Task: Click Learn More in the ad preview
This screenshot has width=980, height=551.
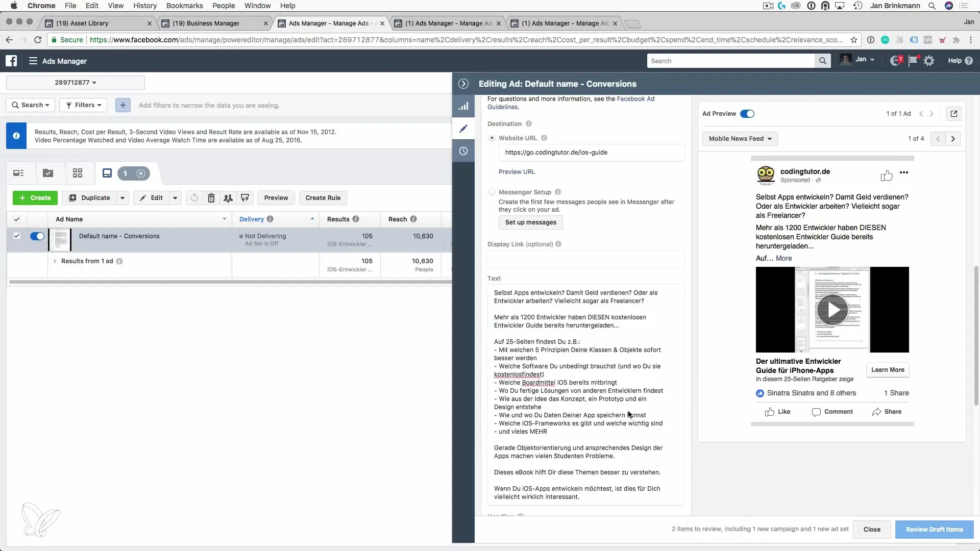Action: [x=888, y=370]
